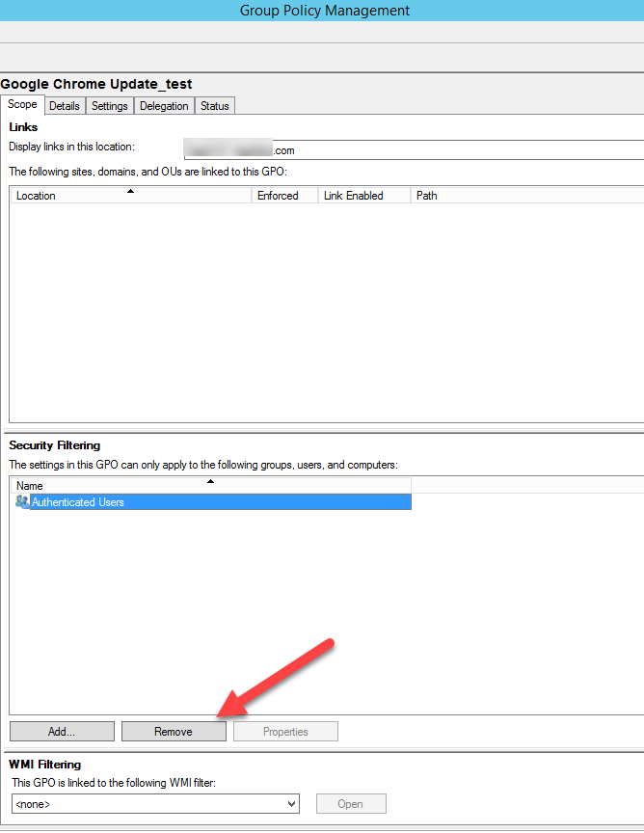Click the Link Enabled column header

click(x=364, y=196)
